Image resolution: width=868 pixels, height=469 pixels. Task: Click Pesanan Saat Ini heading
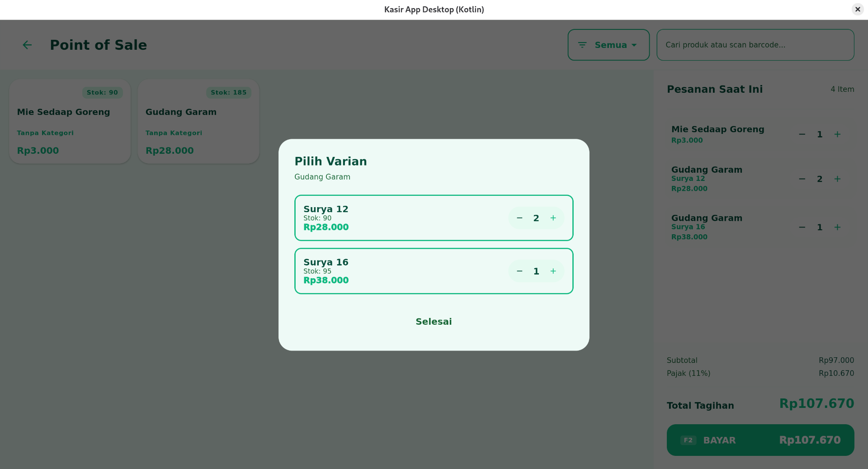coord(715,89)
